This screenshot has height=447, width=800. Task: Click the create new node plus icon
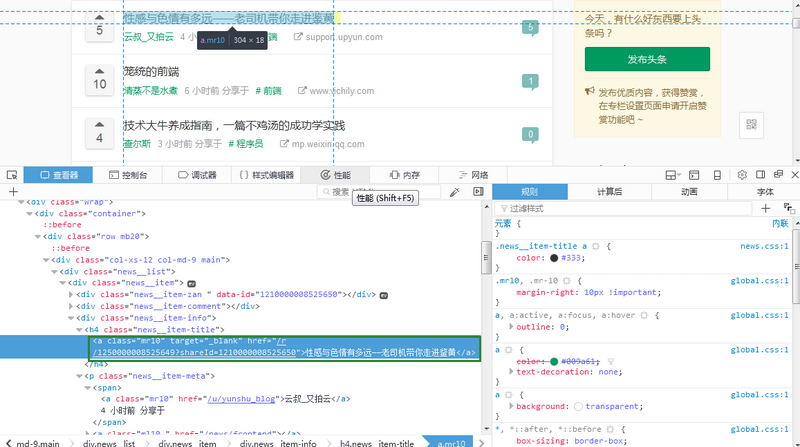tap(13, 191)
